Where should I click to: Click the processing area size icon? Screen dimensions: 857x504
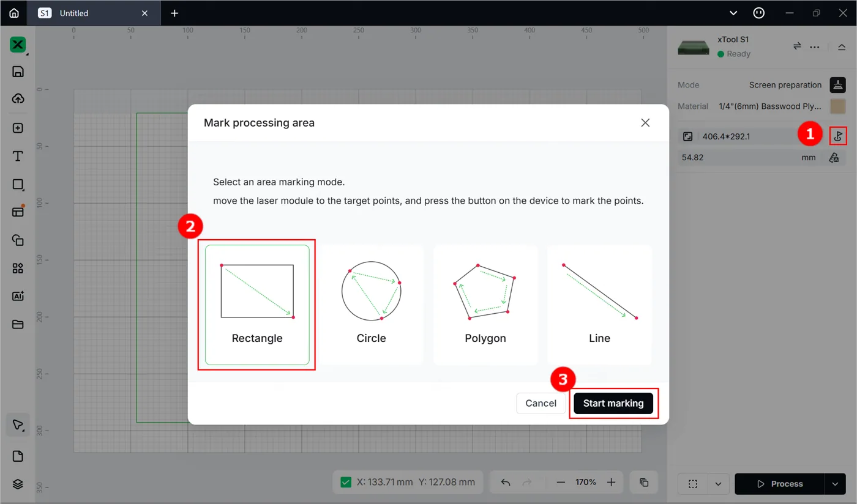(688, 136)
